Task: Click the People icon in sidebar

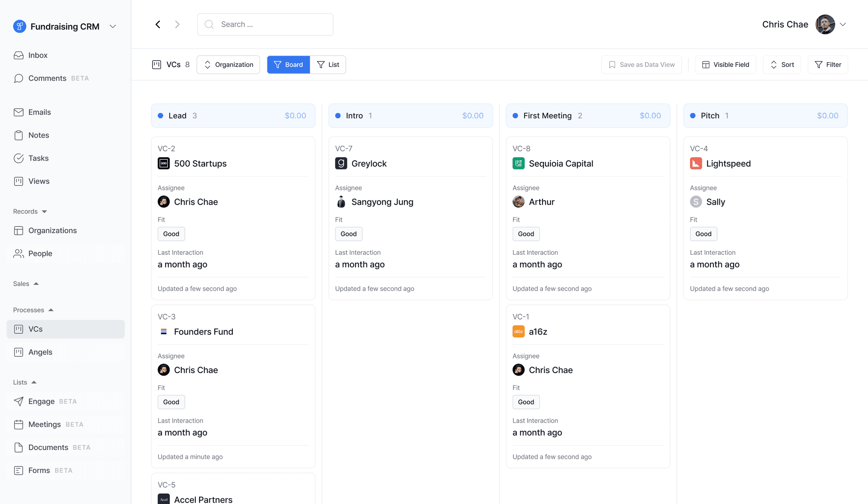Action: tap(19, 253)
